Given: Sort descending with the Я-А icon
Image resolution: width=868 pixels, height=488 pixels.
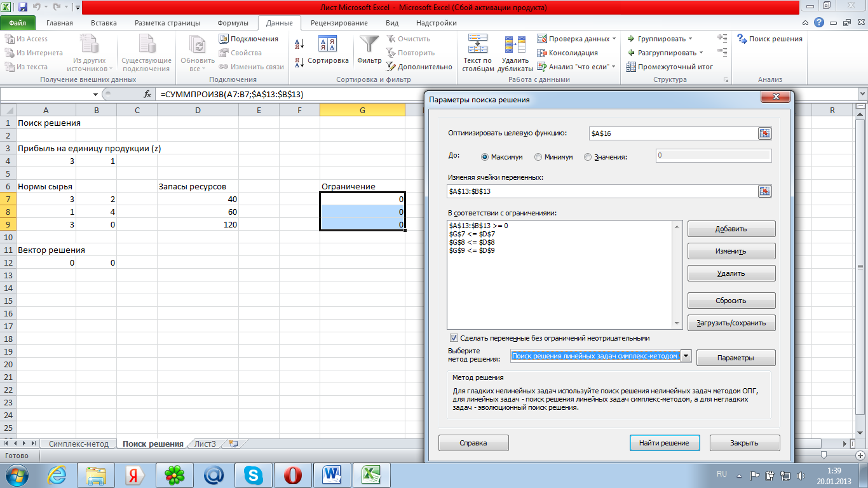Looking at the screenshot, I should 299,62.
